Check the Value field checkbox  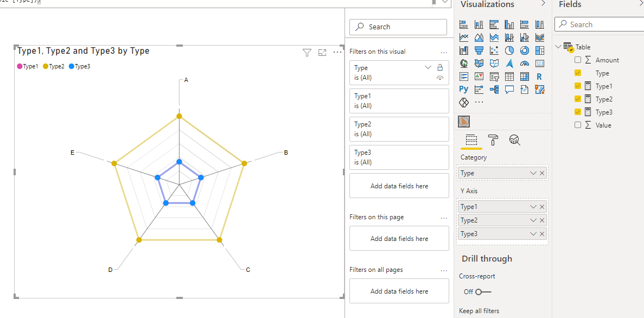click(578, 125)
